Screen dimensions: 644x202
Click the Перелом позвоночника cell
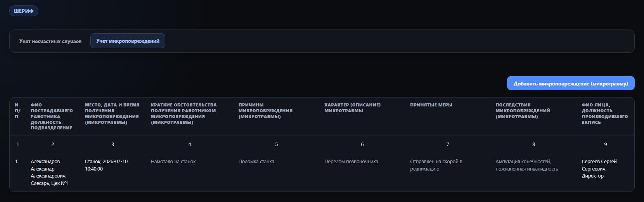351,162
